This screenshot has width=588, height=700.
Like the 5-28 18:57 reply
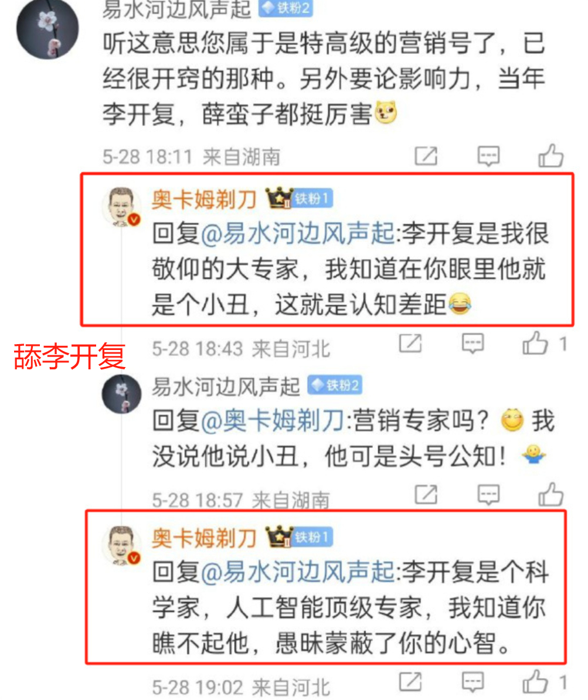click(x=550, y=494)
